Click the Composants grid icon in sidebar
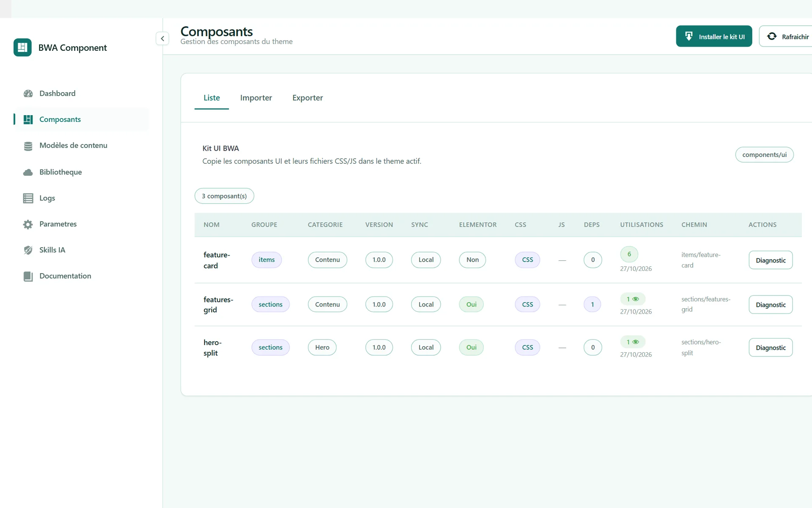The height and width of the screenshot is (508, 812). [28, 119]
